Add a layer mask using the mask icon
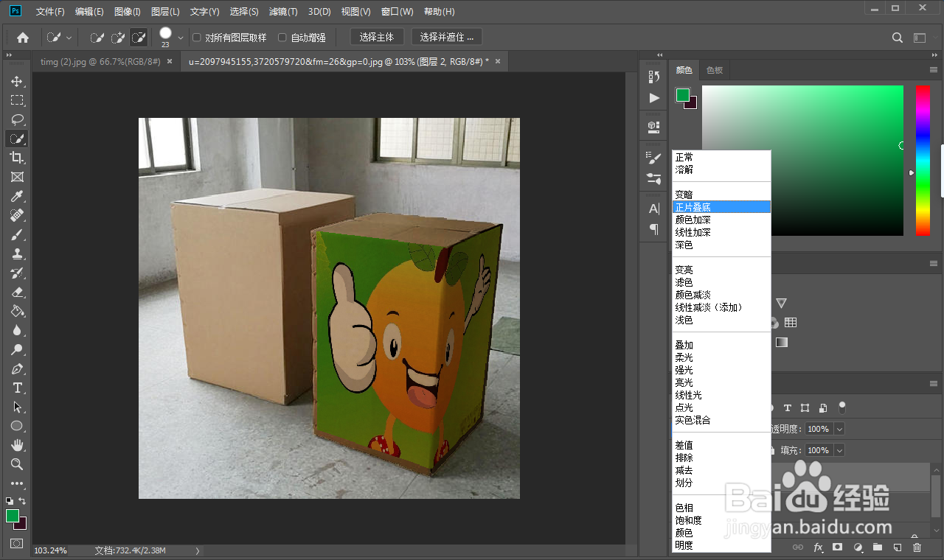 837,547
